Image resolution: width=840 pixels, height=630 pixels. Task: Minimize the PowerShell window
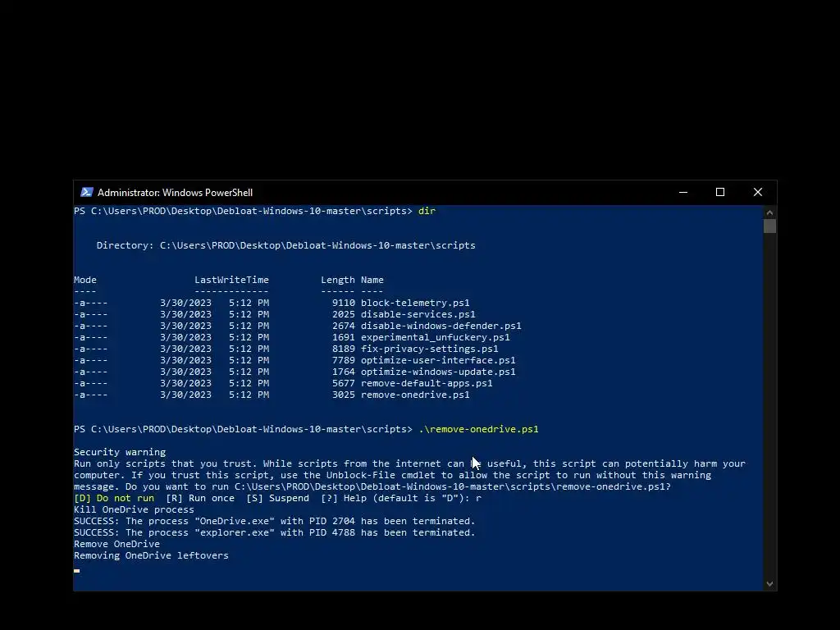tap(683, 192)
